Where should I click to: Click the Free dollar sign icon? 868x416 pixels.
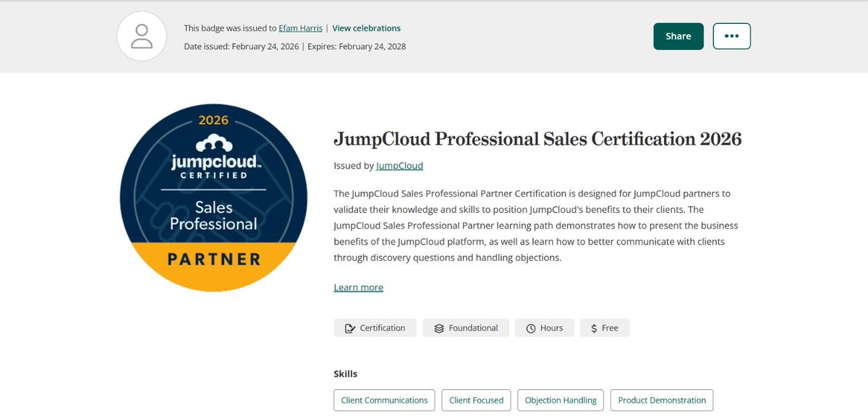(594, 328)
